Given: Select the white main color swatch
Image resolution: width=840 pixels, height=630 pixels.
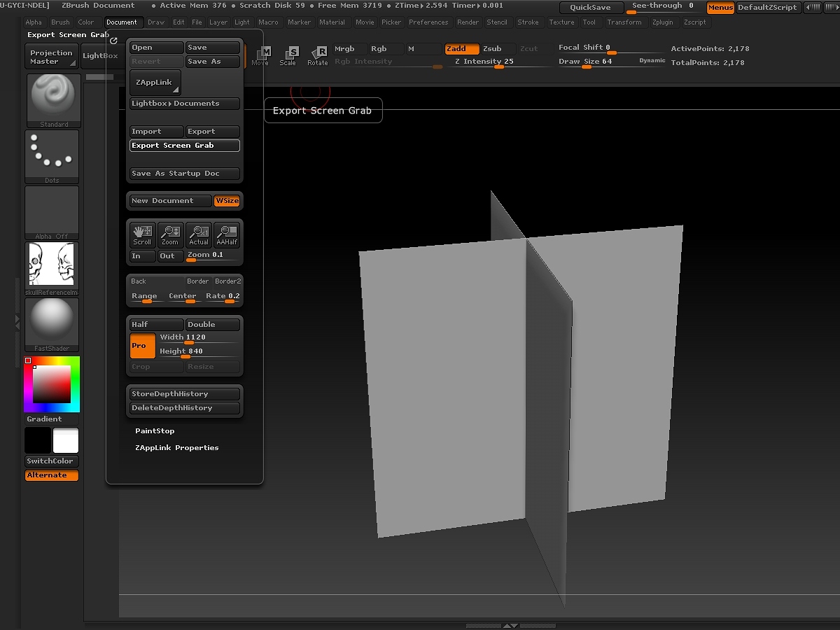Looking at the screenshot, I should tap(66, 441).
